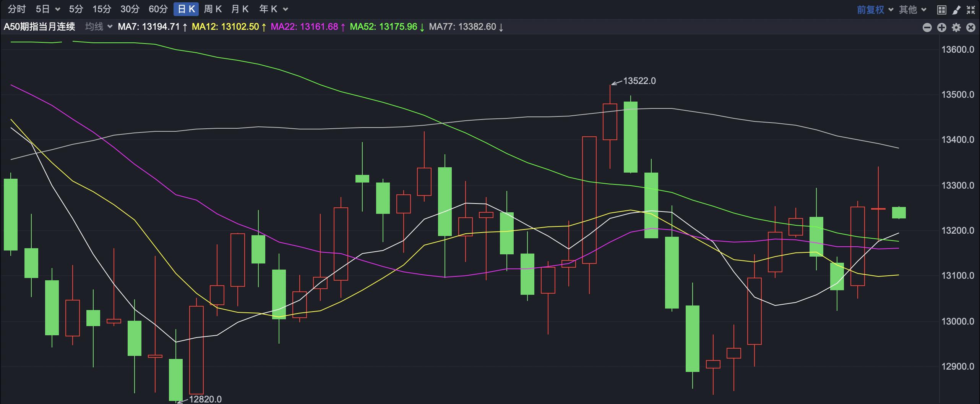Image resolution: width=980 pixels, height=404 pixels.
Task: Click the yellow MA12: 13102.50 value
Action: (229, 27)
